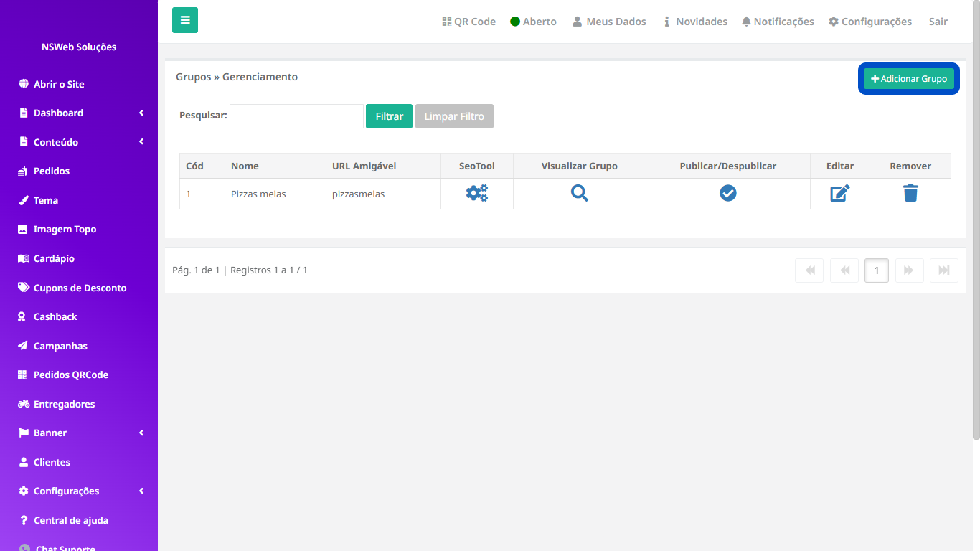Open Cupons de Desconto in the sidebar
980x551 pixels.
pos(79,288)
